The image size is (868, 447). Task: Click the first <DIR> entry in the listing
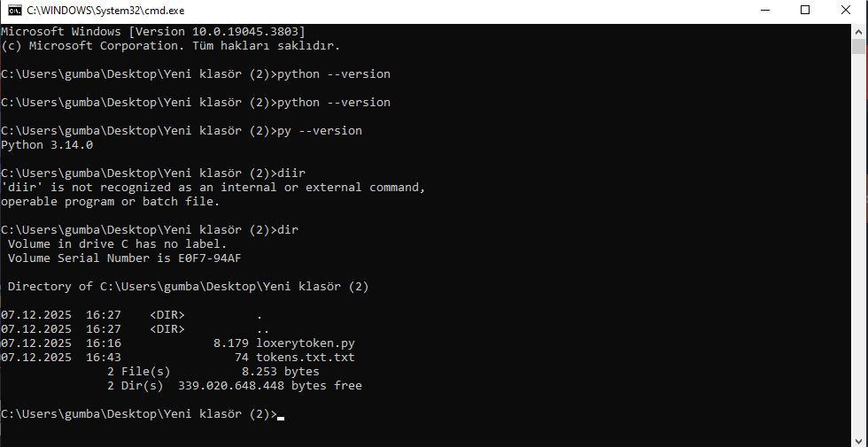167,315
